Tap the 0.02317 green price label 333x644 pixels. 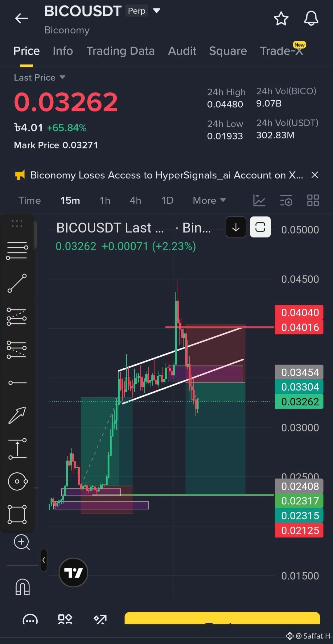pos(299,501)
